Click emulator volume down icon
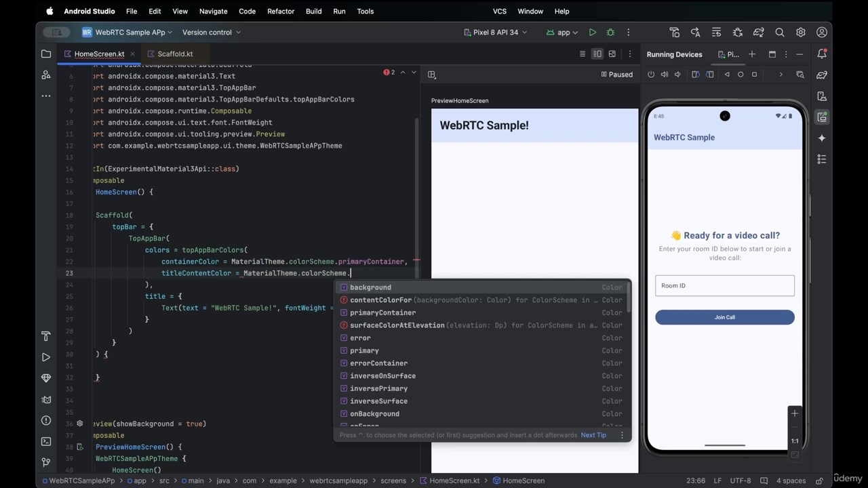Viewport: 868px width, 488px height. point(677,75)
